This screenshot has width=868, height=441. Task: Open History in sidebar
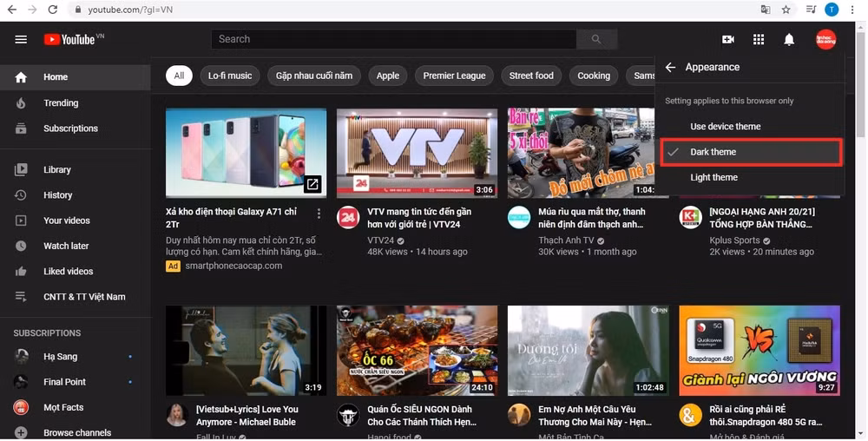(75, 194)
